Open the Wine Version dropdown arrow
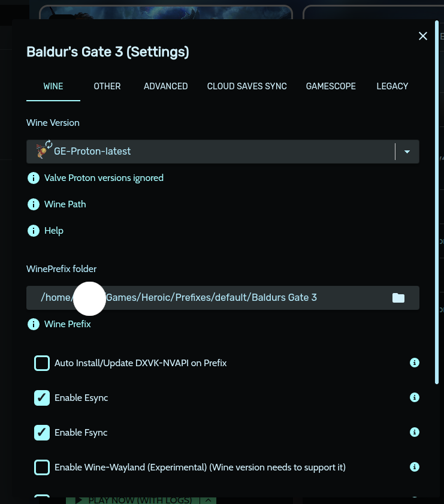444x504 pixels. (x=407, y=152)
